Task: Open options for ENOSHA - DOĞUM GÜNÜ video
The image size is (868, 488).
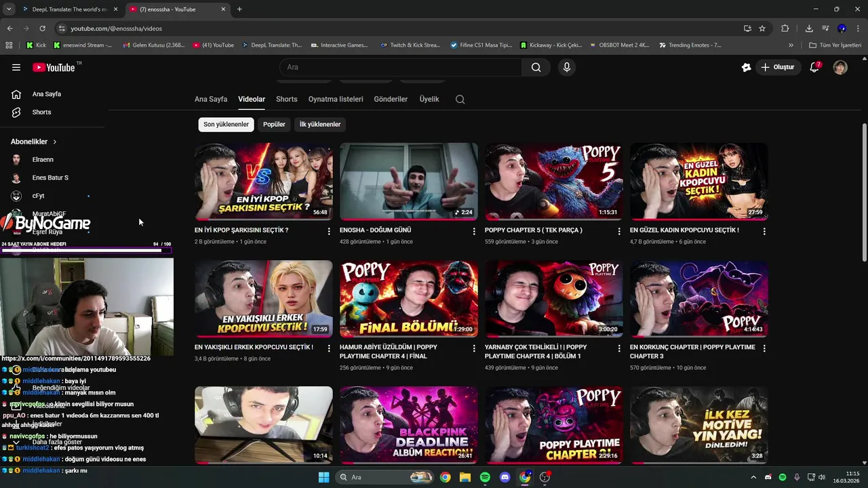Action: point(474,231)
